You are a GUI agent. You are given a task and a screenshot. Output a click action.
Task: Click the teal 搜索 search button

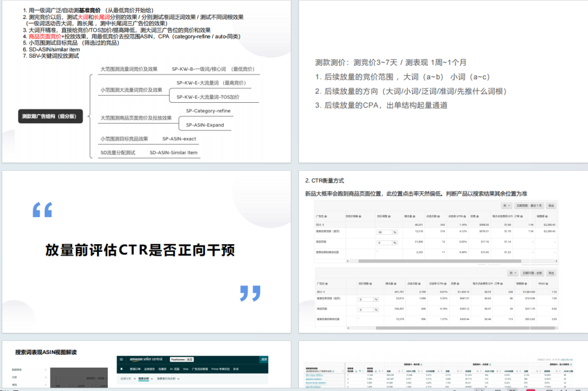[x=265, y=359]
